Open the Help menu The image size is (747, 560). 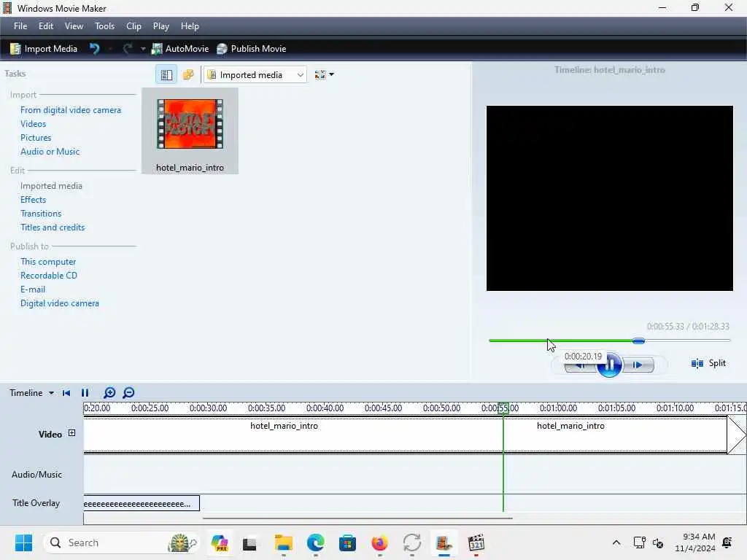pyautogui.click(x=190, y=26)
